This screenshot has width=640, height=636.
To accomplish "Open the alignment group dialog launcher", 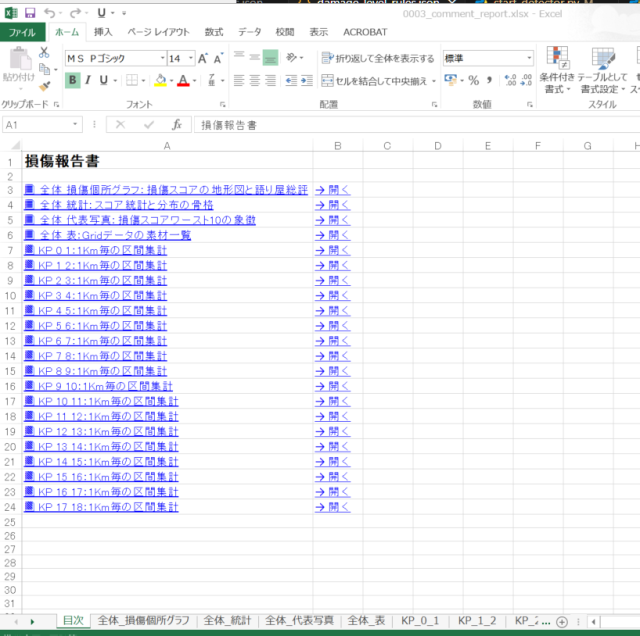I will [x=434, y=105].
